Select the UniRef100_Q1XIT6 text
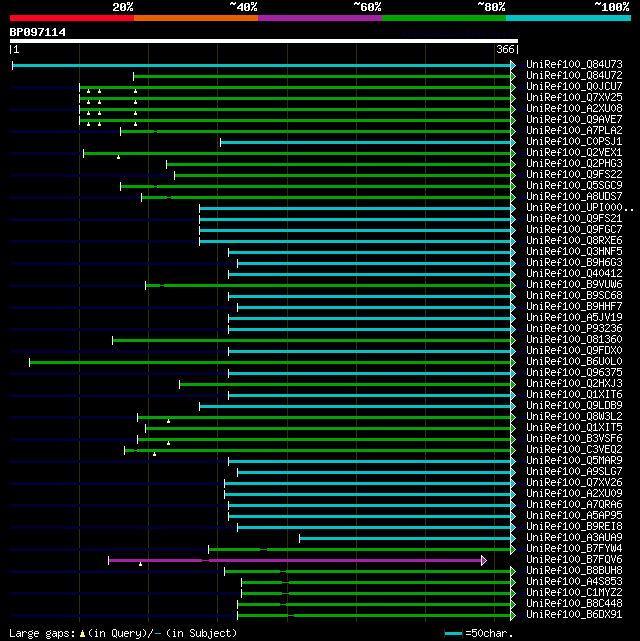Image resolution: width=640 pixels, height=641 pixels. (x=574, y=395)
